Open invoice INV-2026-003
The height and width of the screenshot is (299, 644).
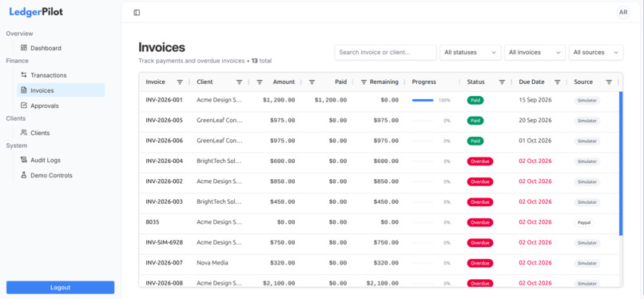pyautogui.click(x=165, y=201)
